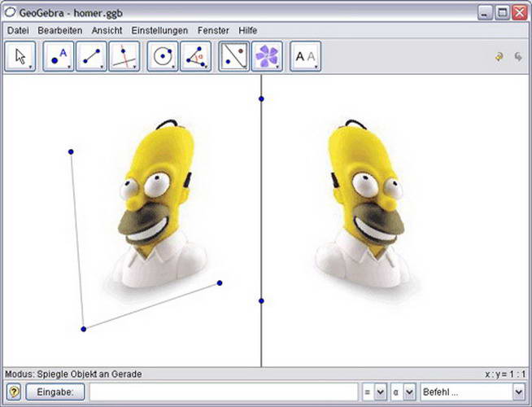Image resolution: width=532 pixels, height=407 pixels.
Task: Select the Mirror object at line tool
Action: 234,56
